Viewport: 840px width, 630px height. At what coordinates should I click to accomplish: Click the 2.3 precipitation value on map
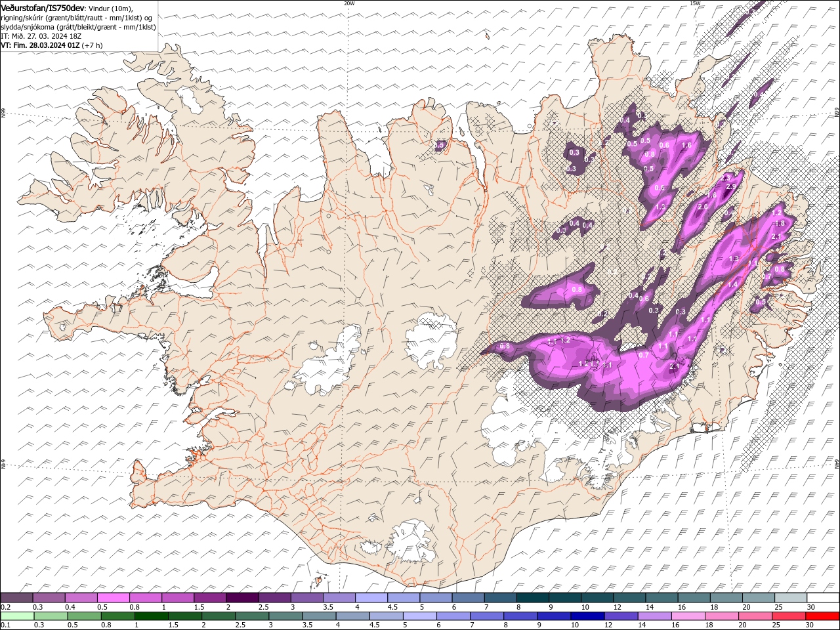pos(726,178)
